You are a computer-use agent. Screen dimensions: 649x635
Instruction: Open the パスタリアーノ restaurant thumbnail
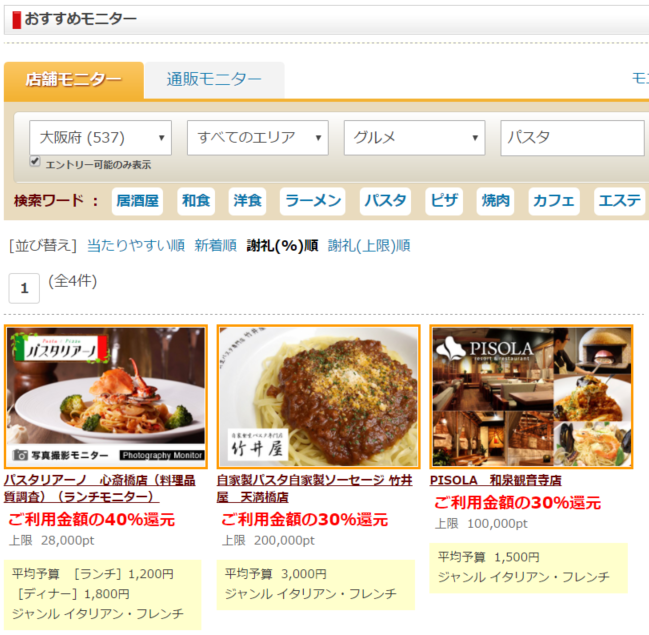(106, 397)
